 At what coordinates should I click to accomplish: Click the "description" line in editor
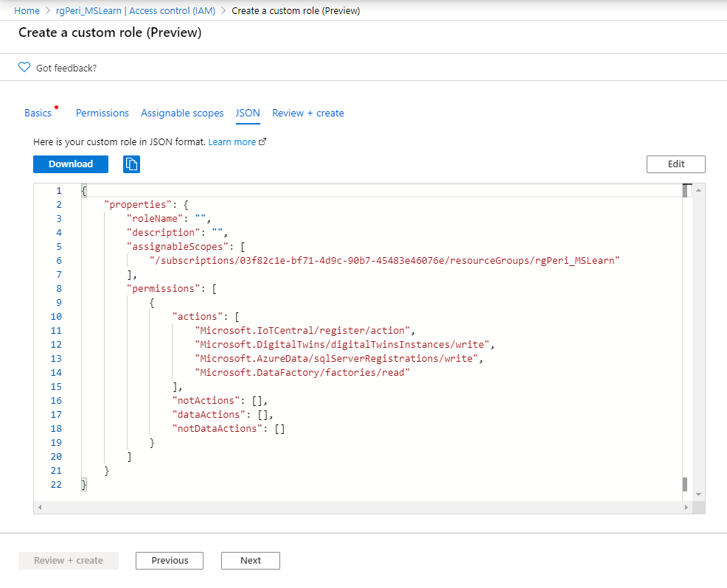tap(177, 233)
